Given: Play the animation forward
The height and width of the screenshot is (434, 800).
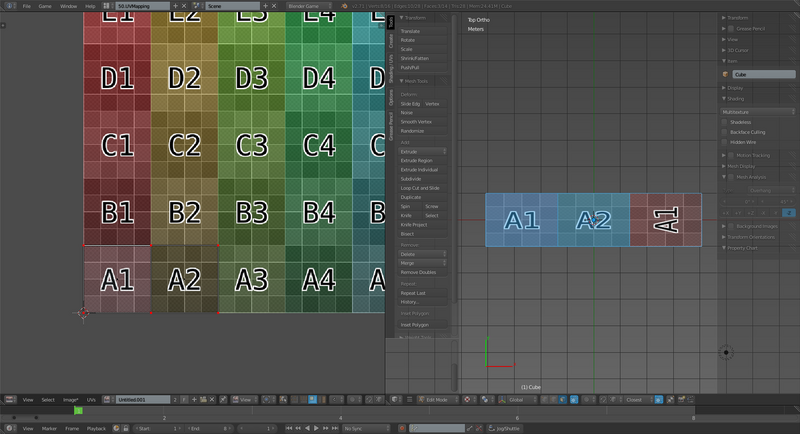Looking at the screenshot, I should pos(316,428).
